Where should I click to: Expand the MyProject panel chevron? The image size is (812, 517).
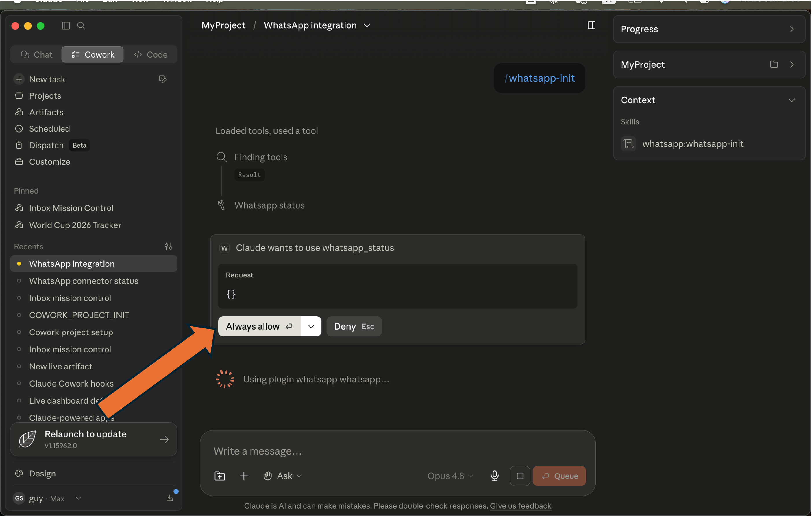click(x=792, y=65)
